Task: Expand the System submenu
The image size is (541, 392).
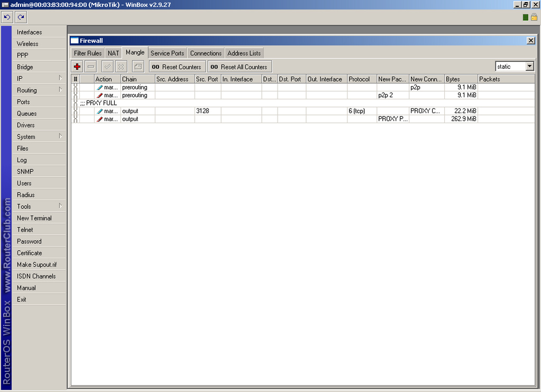Action: click(60, 136)
